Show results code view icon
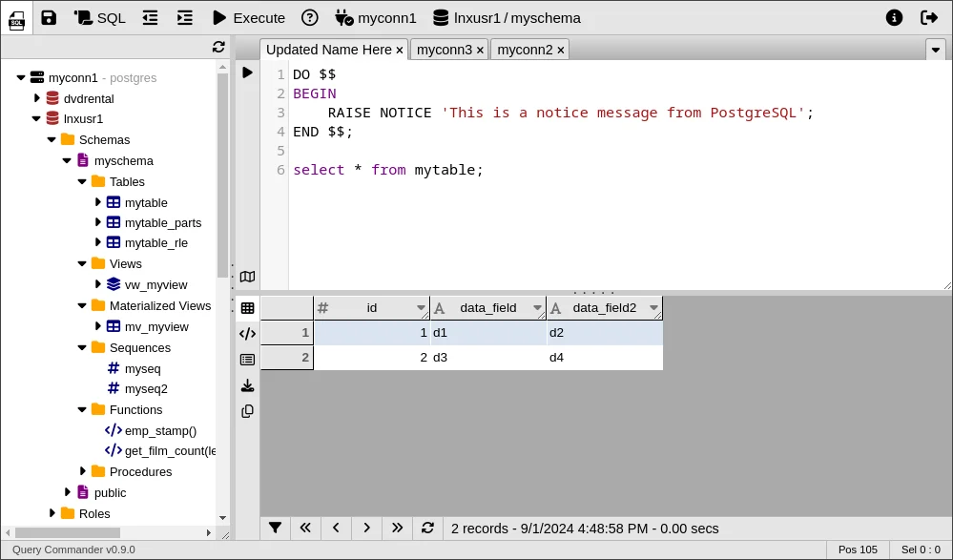Image resolution: width=953 pixels, height=560 pixels. 247,334
